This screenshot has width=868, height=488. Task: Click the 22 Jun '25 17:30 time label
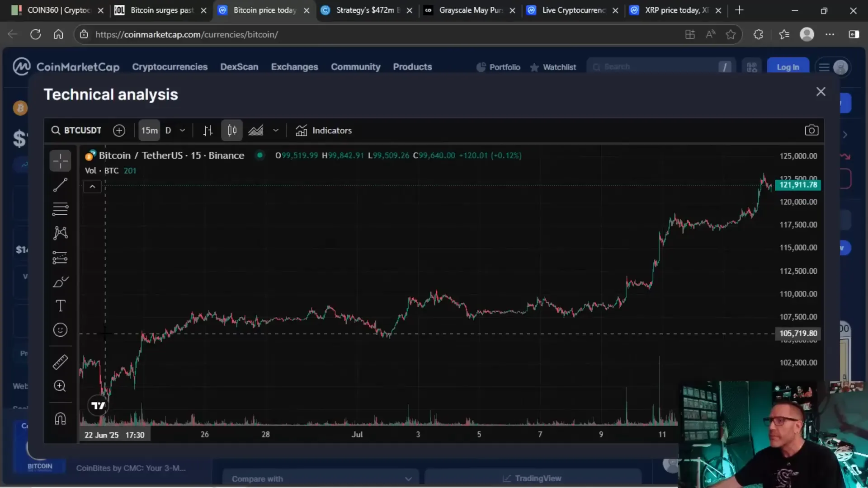click(x=115, y=435)
